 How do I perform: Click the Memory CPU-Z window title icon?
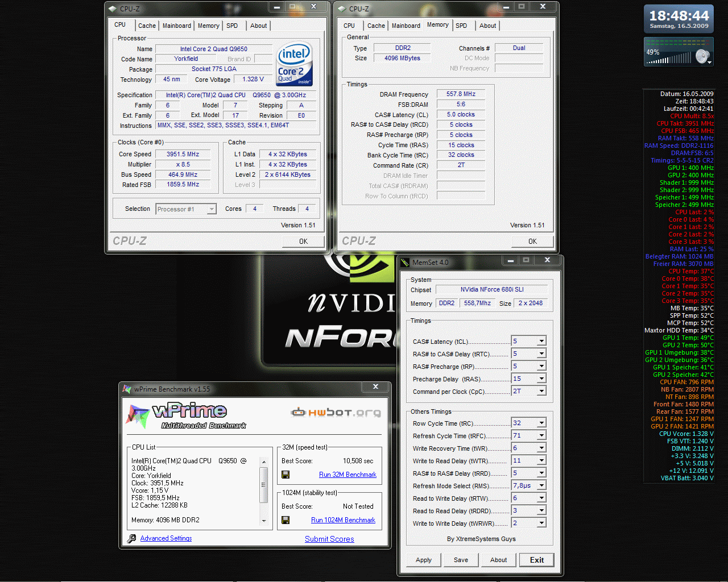coord(342,9)
